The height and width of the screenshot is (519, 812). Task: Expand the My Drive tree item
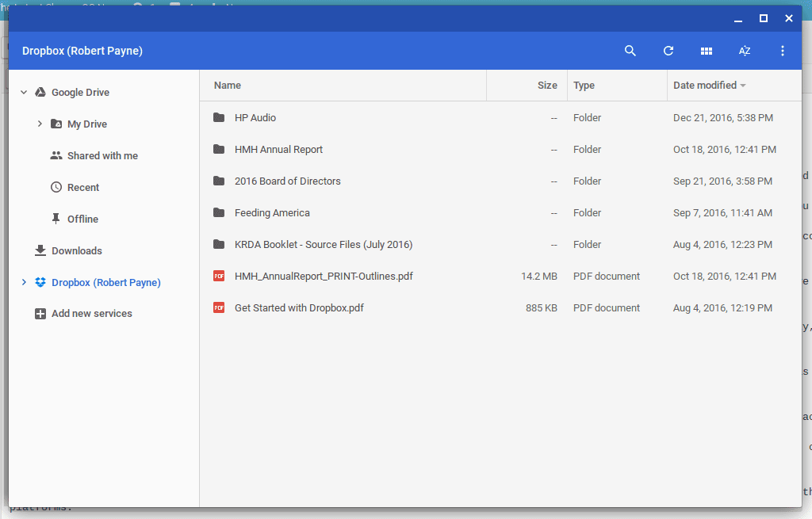(x=39, y=124)
